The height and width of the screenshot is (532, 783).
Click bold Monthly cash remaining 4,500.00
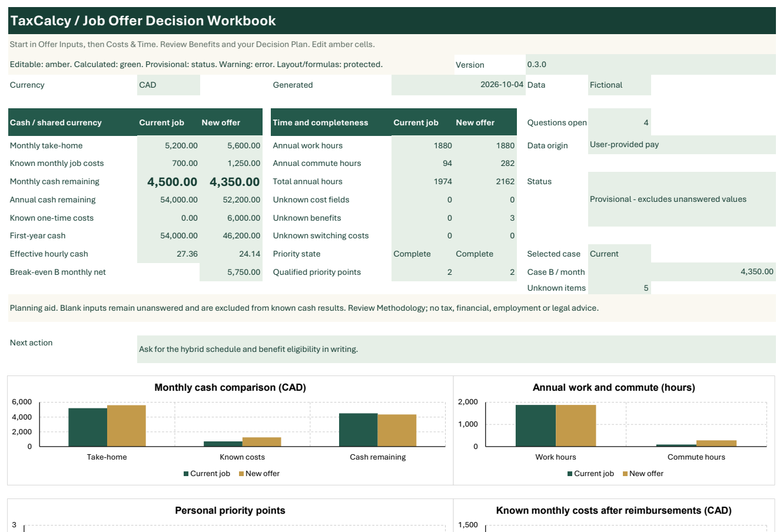point(168,182)
